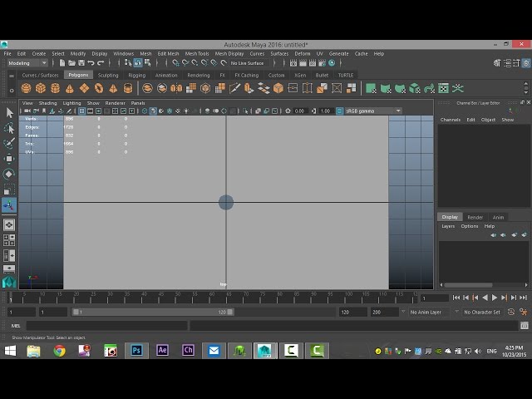The image size is (532, 399).
Task: Activate the Lasso Select tool
Action: [x=9, y=128]
